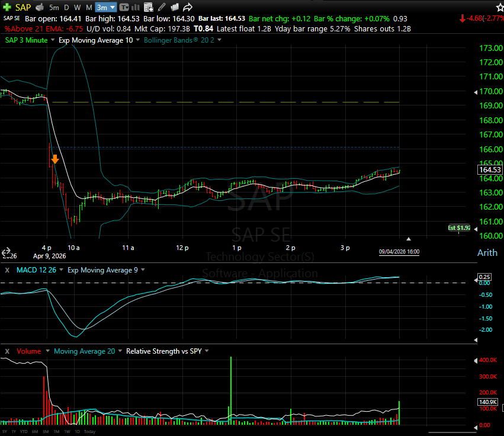Open the calendar add-event icon
Image resolution: width=504 pixels, height=436 pixels.
[x=149, y=7]
